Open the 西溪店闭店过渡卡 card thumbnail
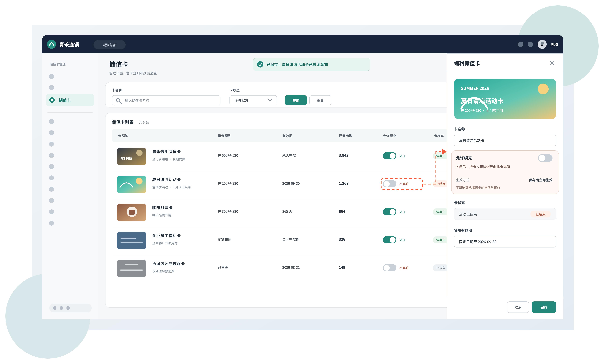This screenshot has width=604, height=364. [132, 268]
